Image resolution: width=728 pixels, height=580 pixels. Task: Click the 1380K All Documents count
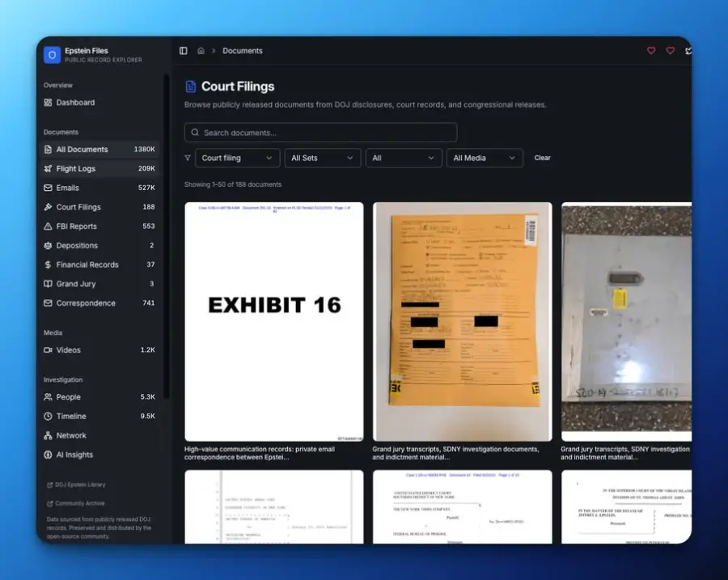(x=145, y=149)
